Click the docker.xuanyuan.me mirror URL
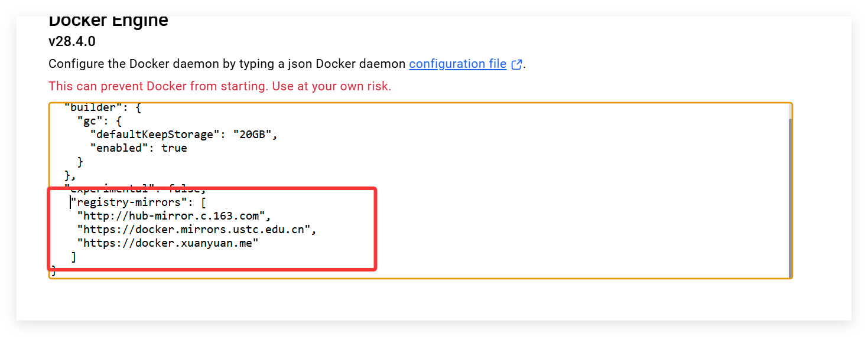Viewport: 868px width, 337px height. pyautogui.click(x=168, y=243)
